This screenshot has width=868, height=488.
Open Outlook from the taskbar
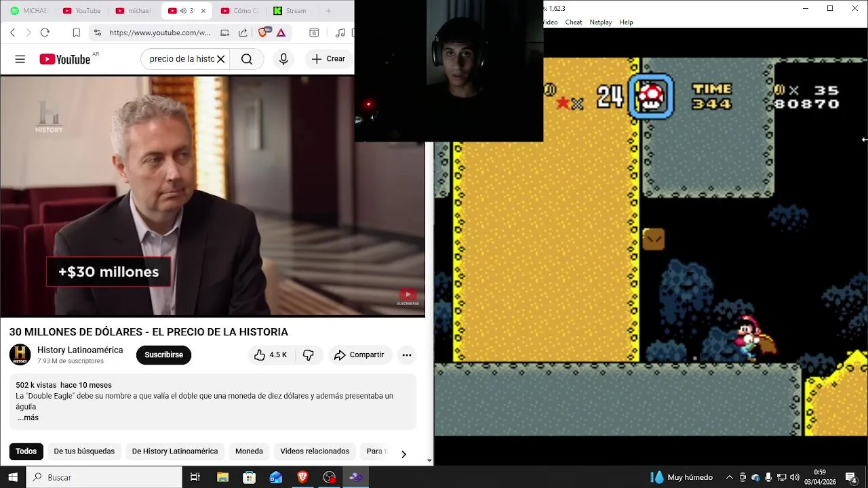(x=276, y=477)
